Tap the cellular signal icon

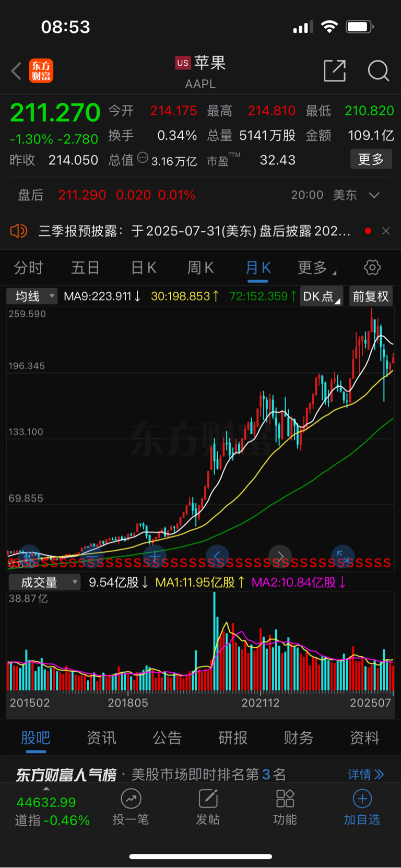point(303,27)
